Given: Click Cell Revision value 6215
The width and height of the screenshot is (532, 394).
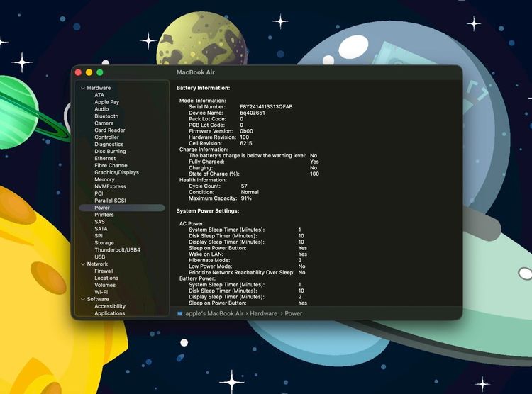Looking at the screenshot, I should (245, 143).
